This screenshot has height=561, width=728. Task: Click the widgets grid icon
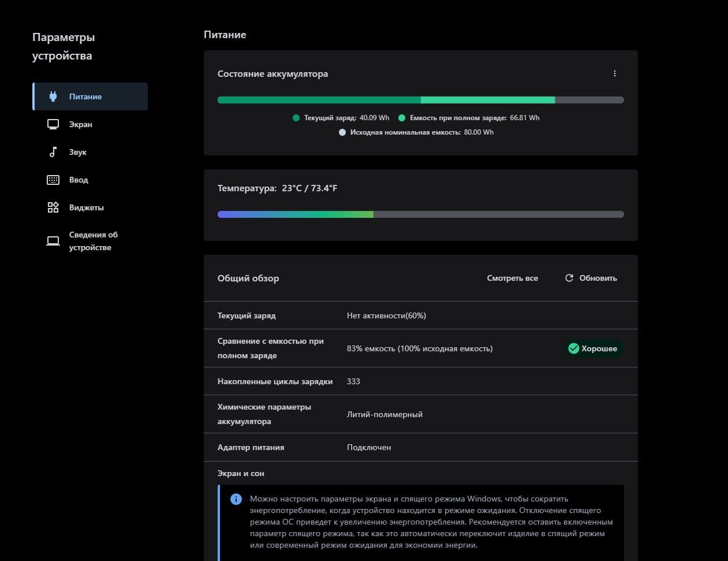point(53,207)
